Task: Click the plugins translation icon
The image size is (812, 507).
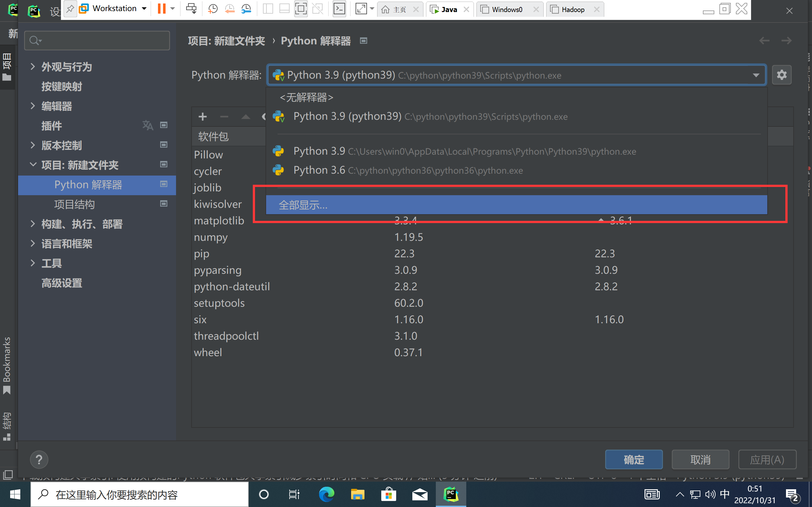Action: click(147, 125)
